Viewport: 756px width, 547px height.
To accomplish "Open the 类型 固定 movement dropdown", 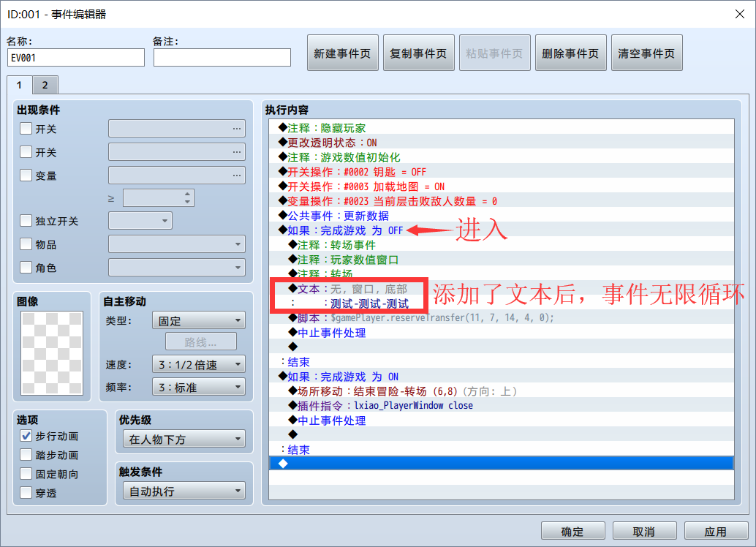I will pos(199,320).
